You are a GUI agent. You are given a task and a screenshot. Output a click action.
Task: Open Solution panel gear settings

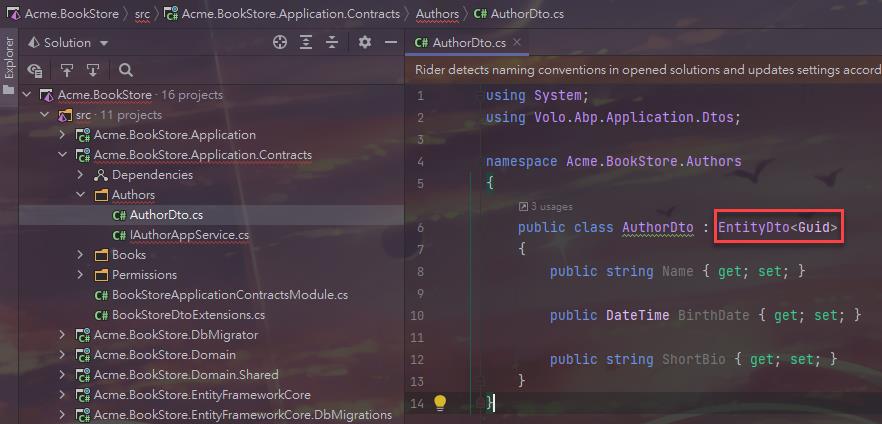365,43
